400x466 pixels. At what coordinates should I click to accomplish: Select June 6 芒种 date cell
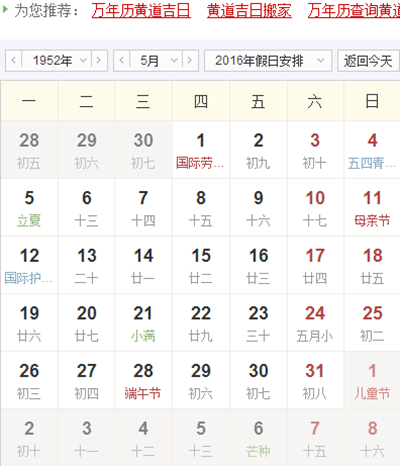(x=258, y=438)
